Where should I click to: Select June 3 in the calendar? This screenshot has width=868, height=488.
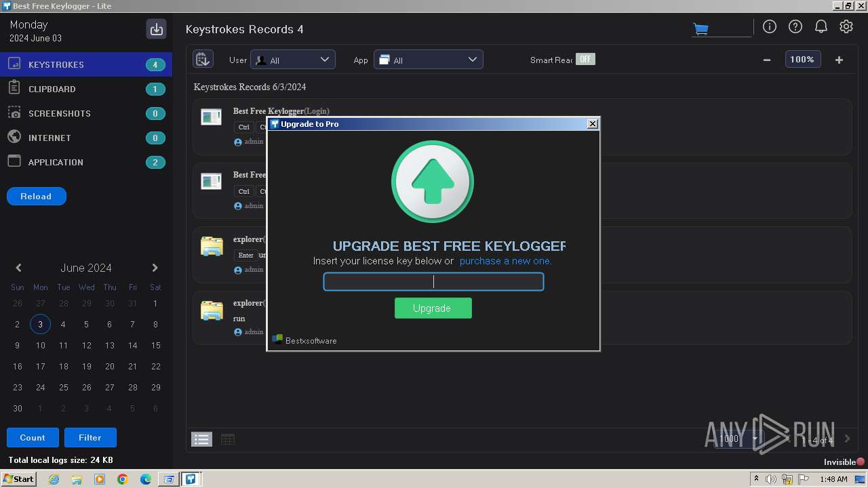click(x=40, y=325)
